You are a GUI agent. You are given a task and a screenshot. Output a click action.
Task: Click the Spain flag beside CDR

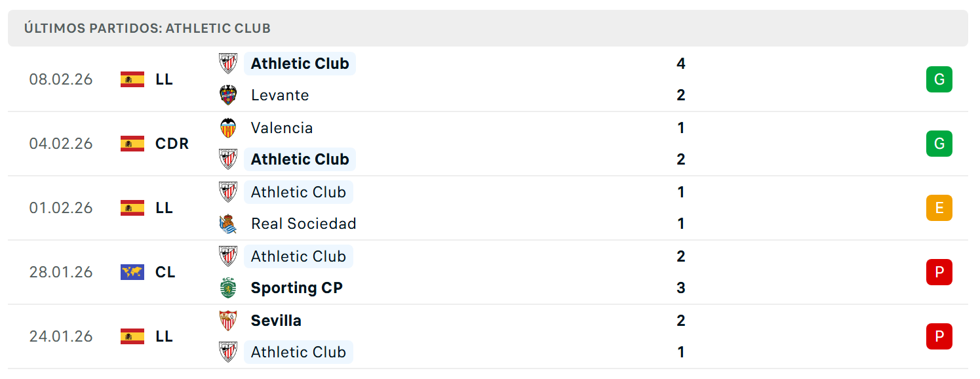pos(132,144)
